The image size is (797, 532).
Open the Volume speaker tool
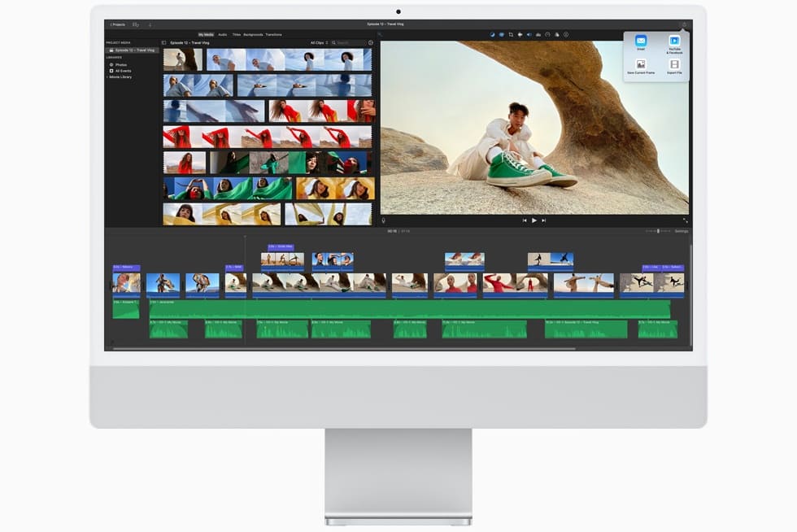click(x=529, y=35)
